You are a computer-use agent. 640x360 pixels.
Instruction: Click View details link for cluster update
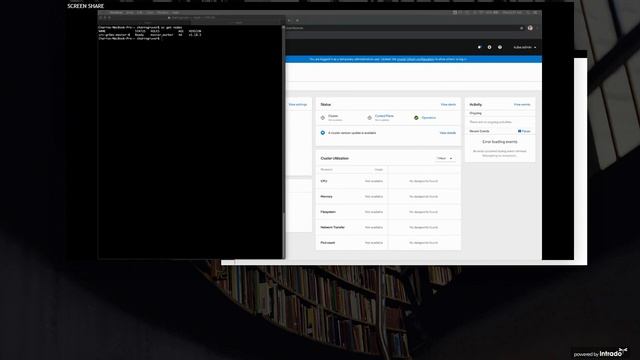pyautogui.click(x=448, y=133)
